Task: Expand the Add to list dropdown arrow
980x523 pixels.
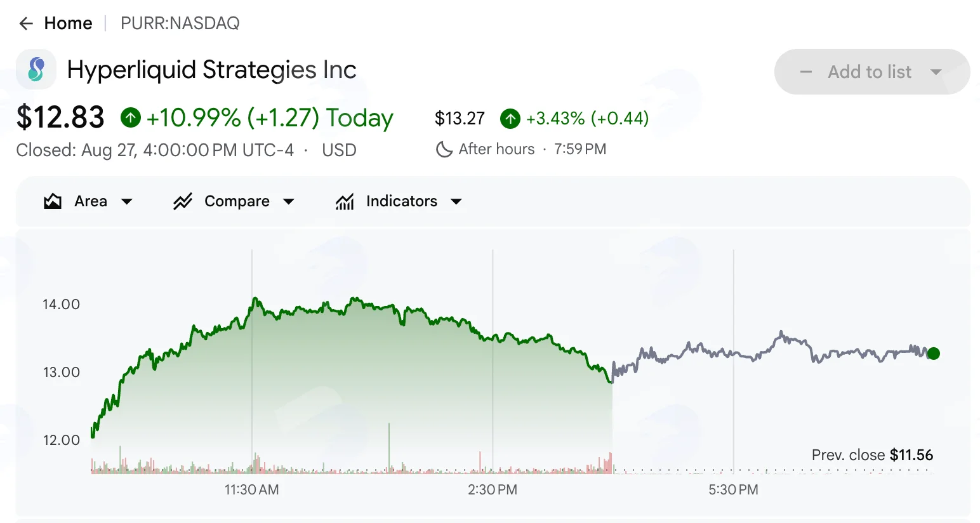Action: click(x=936, y=72)
